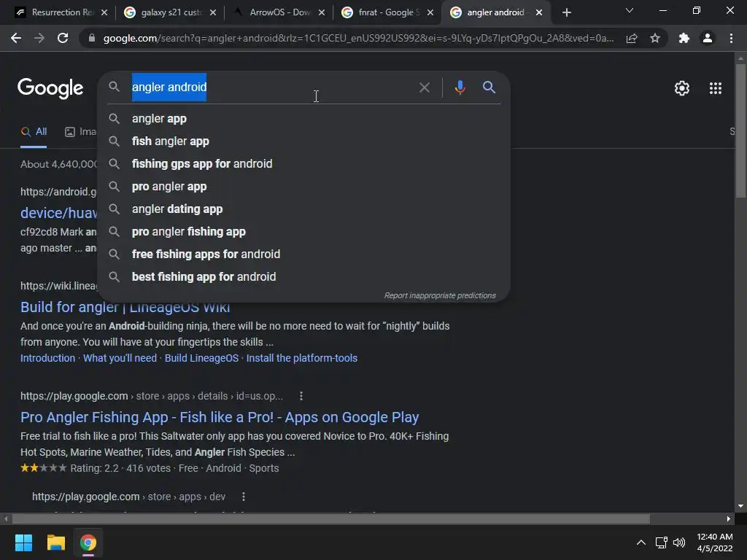
Task: Reload the current page
Action: click(63, 38)
